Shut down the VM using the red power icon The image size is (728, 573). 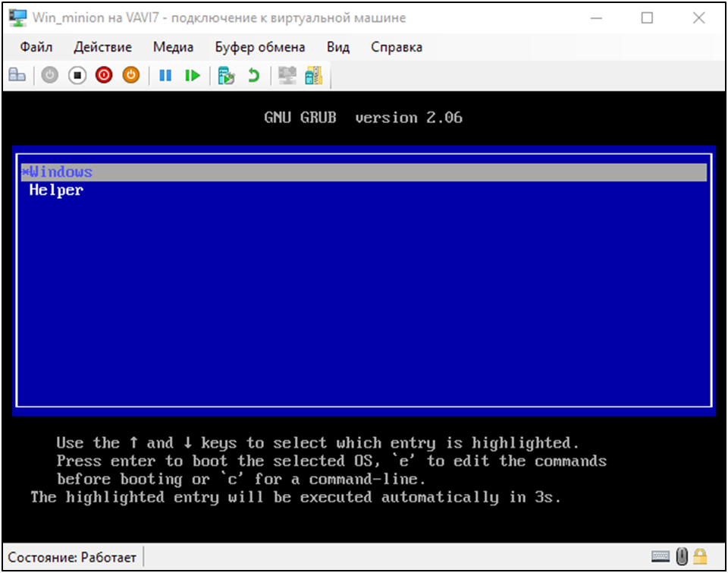[x=104, y=75]
